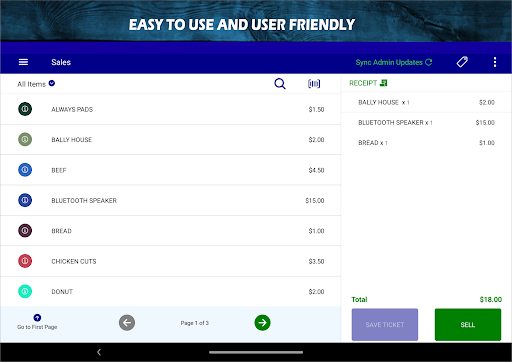
Task: Click the BALLY HOUSE item icon
Action: (25, 139)
